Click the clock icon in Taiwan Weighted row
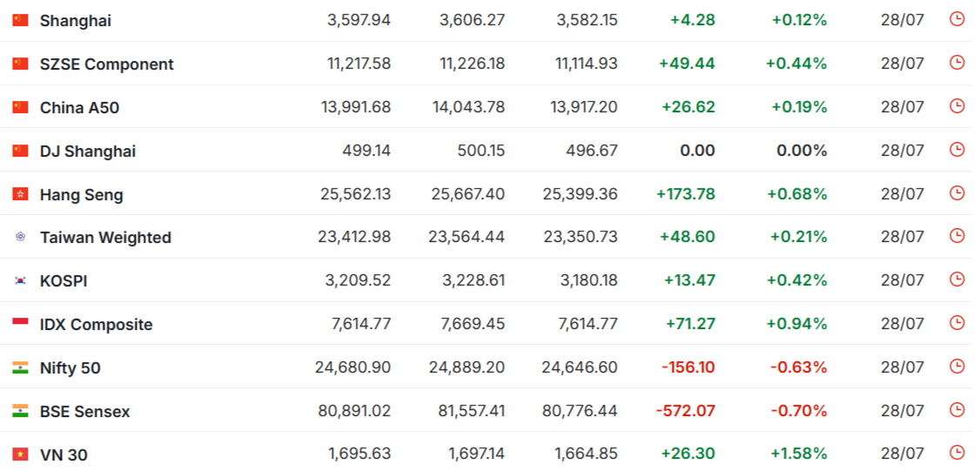 click(957, 236)
